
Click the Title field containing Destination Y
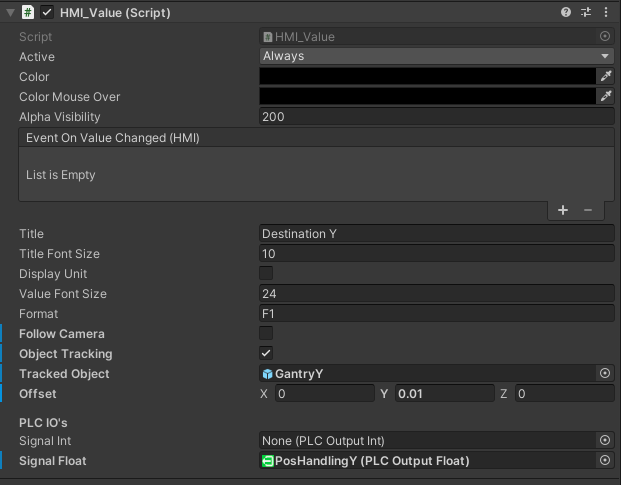pos(436,233)
